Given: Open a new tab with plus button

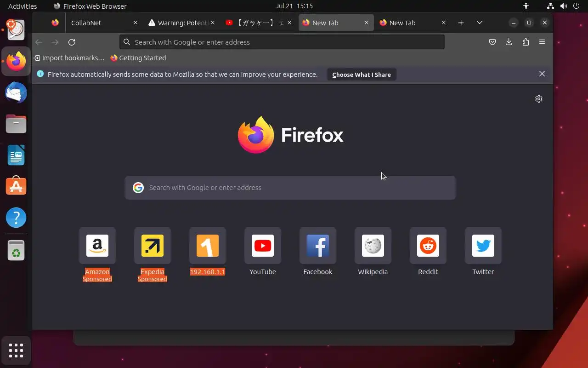Looking at the screenshot, I should (x=461, y=23).
